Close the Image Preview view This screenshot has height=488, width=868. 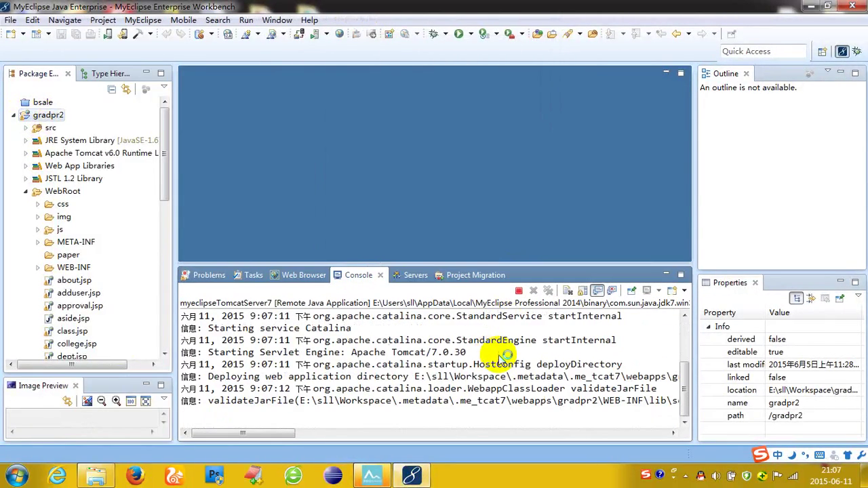pyautogui.click(x=76, y=386)
